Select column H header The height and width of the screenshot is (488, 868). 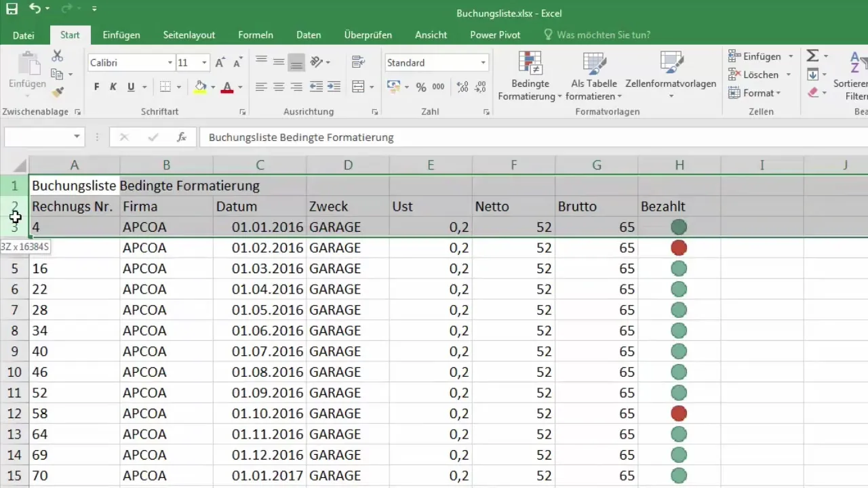(679, 165)
